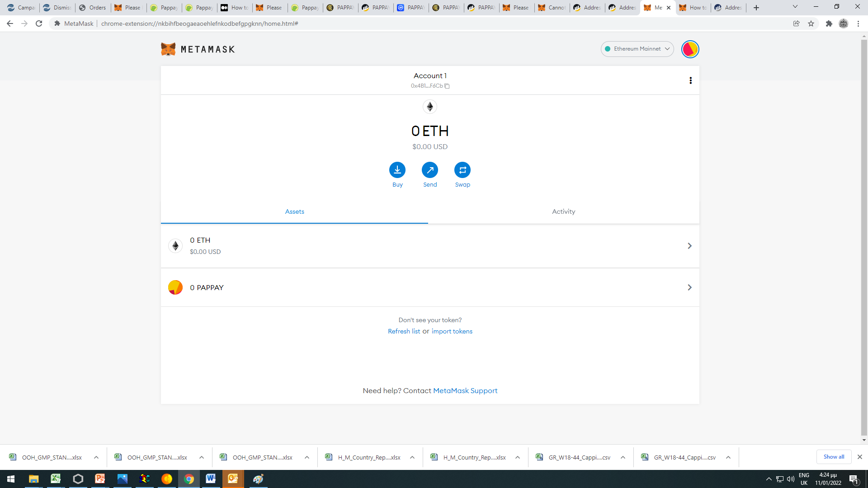Select the Assets tab
Screen dimensions: 868x488
[x=294, y=211]
